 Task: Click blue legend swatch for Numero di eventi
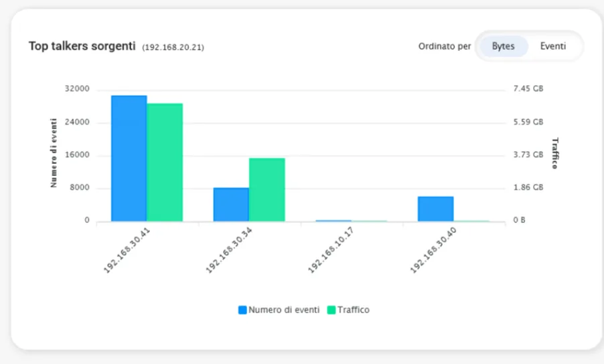click(x=242, y=310)
